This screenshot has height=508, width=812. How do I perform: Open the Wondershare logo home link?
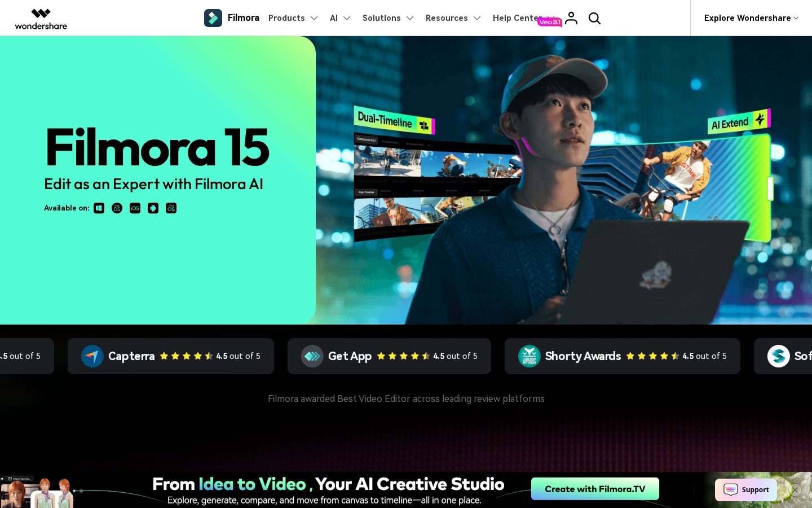(x=41, y=18)
